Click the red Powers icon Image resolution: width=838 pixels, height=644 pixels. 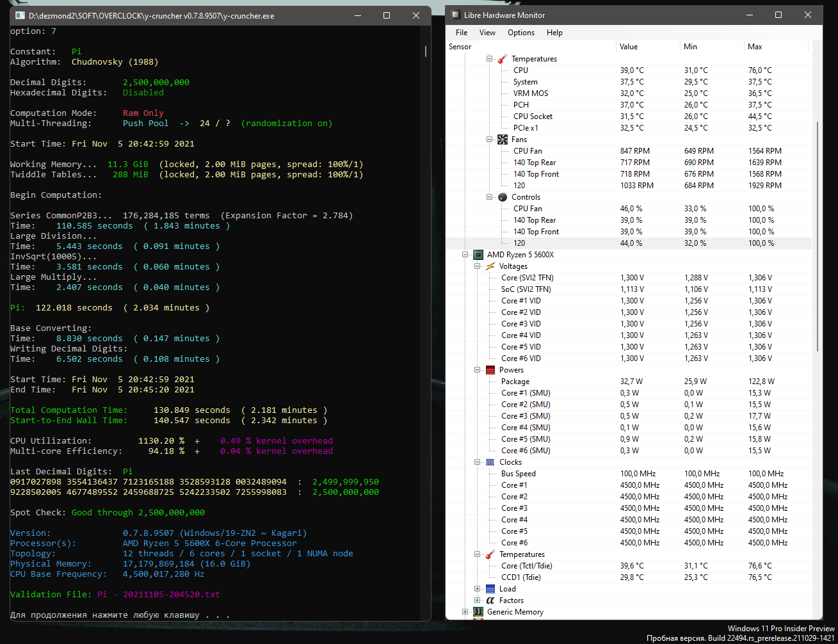pyautogui.click(x=490, y=370)
